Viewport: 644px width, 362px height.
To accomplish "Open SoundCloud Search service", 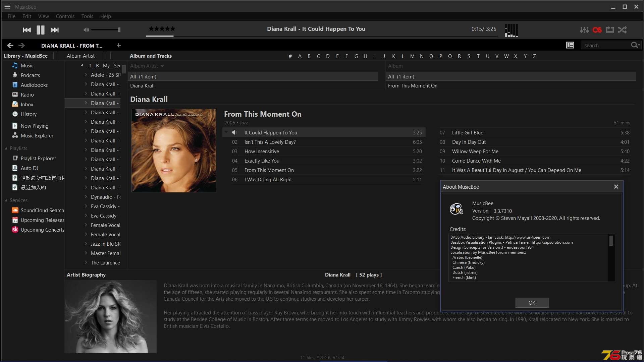I will [x=42, y=210].
